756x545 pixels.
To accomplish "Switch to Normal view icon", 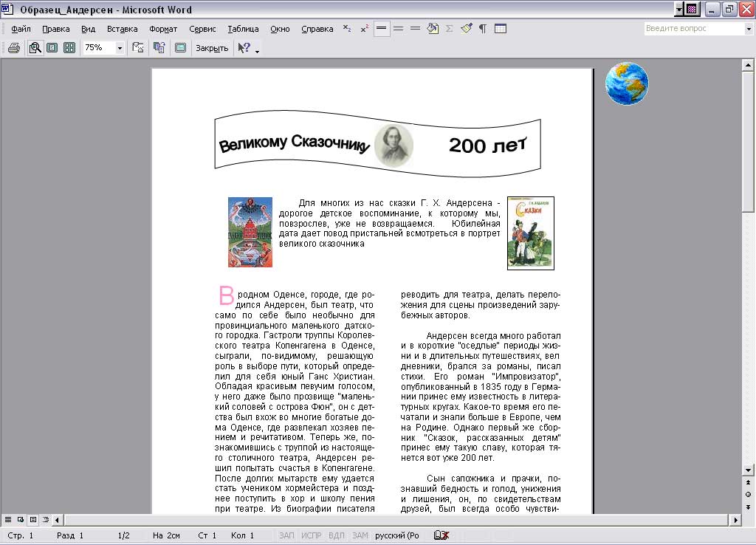I will tap(8, 520).
